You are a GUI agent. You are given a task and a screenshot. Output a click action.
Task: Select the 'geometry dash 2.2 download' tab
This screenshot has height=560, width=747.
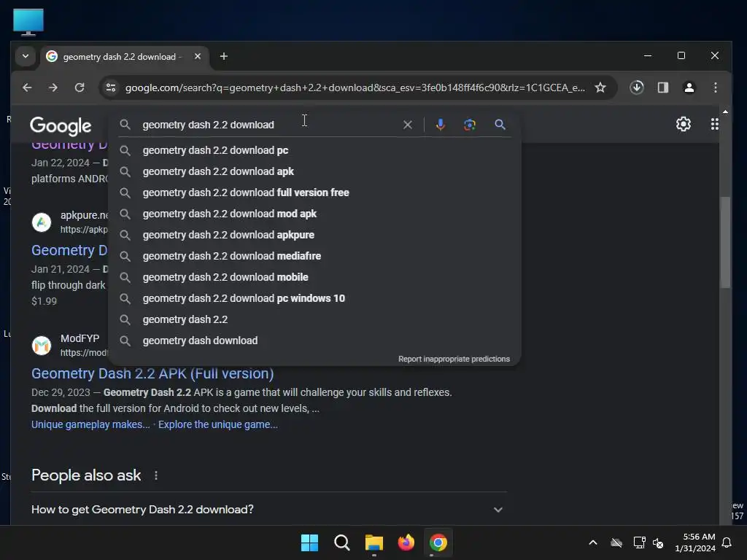click(x=124, y=57)
